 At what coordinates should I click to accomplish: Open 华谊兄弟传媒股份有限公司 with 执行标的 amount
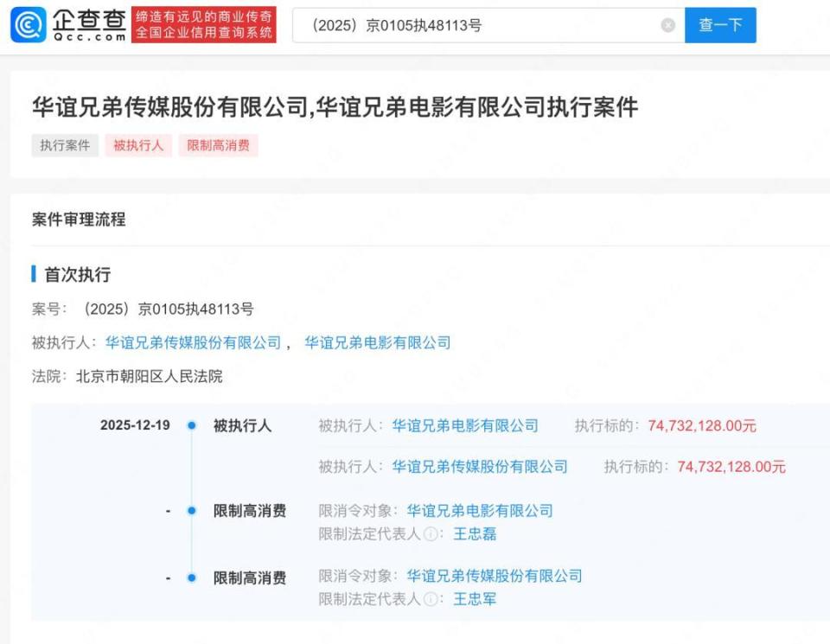[480, 466]
